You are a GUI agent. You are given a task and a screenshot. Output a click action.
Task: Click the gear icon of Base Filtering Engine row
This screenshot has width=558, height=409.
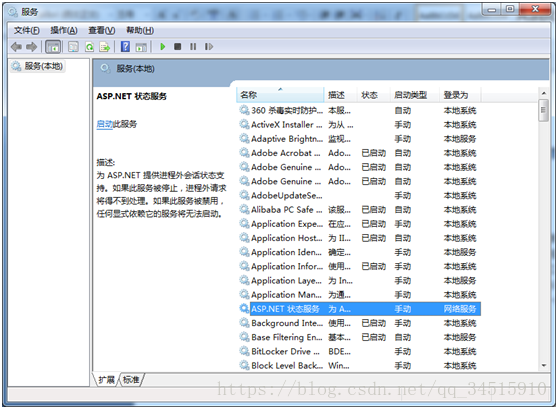pos(244,337)
